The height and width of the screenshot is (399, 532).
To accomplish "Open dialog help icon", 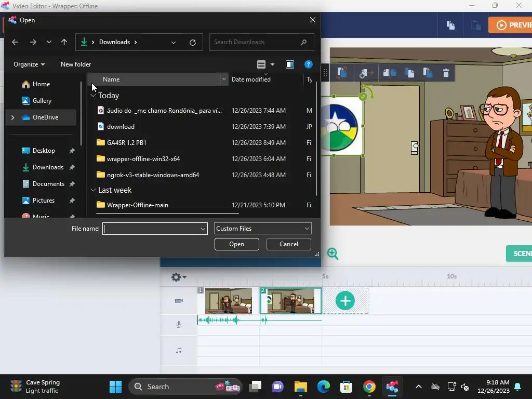I will click(309, 64).
